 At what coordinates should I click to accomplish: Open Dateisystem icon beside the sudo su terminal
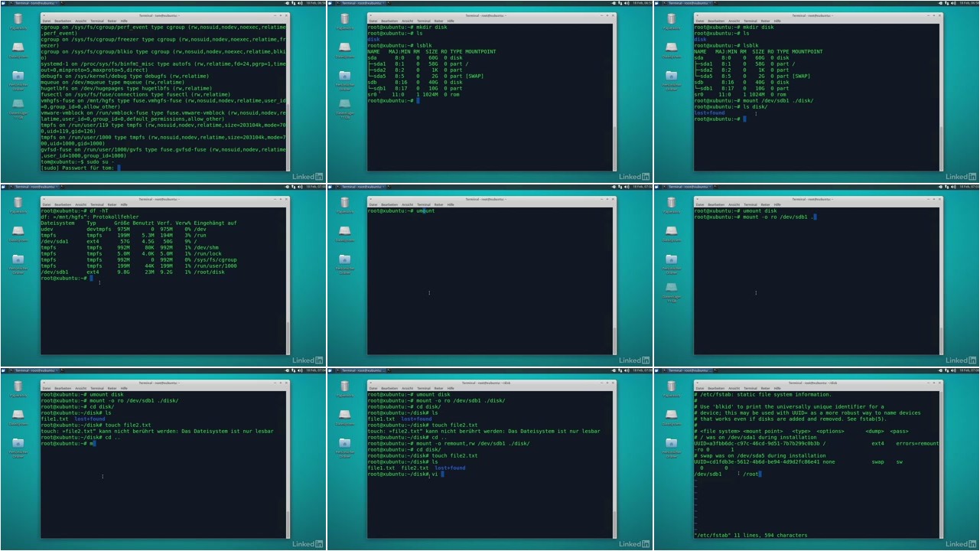(x=18, y=50)
